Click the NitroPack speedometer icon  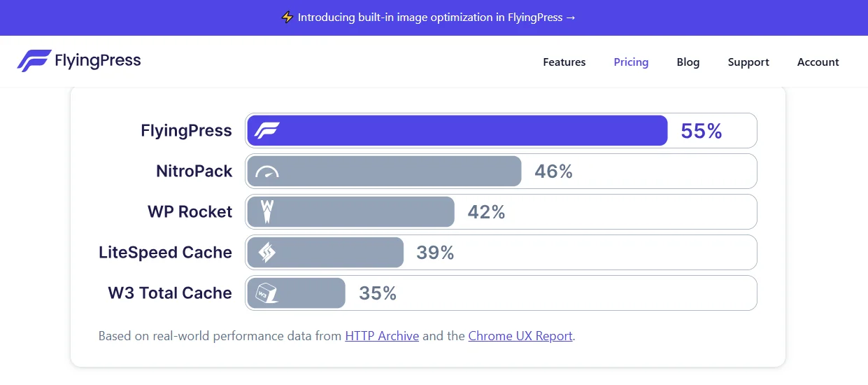pyautogui.click(x=266, y=172)
